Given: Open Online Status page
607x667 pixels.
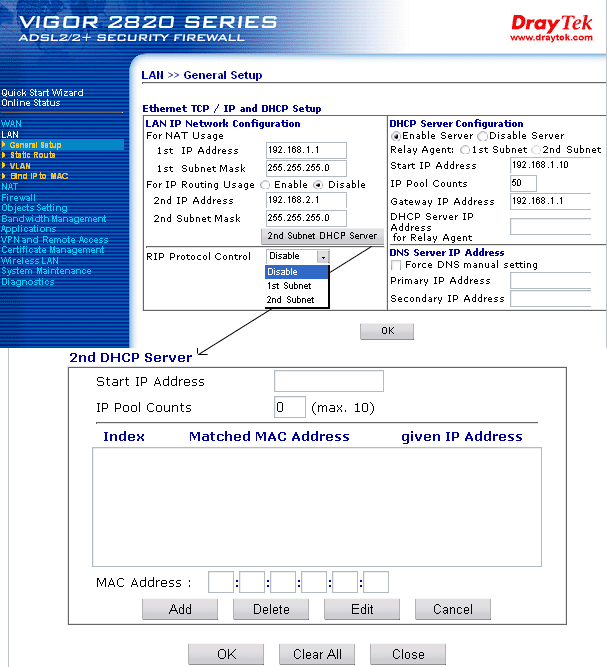Looking at the screenshot, I should tap(31, 103).
